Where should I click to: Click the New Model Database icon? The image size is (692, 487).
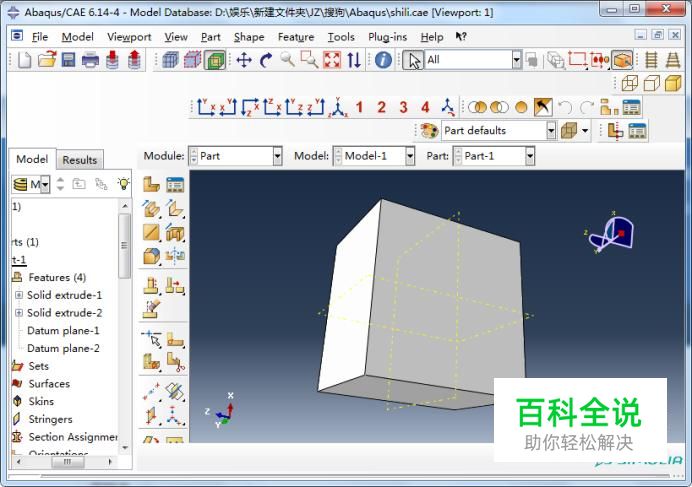click(x=24, y=60)
